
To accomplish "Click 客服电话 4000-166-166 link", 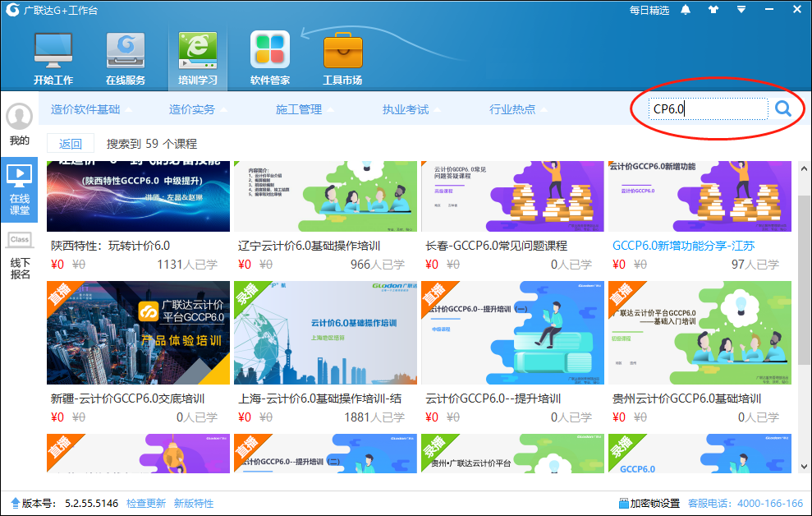I will (x=745, y=503).
